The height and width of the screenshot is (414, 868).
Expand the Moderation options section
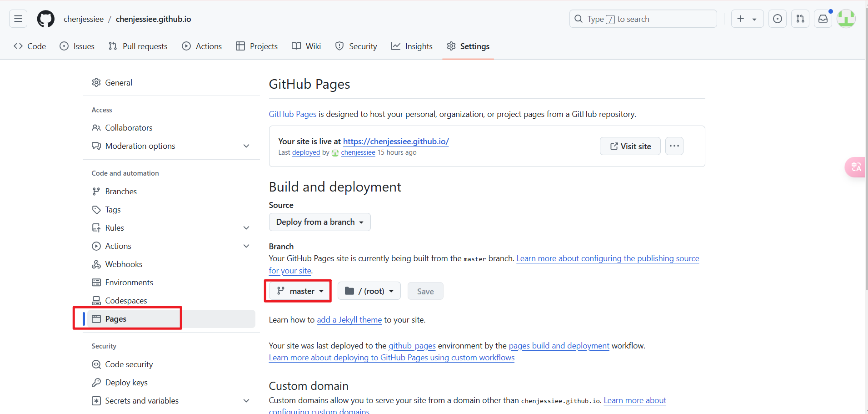click(x=246, y=146)
